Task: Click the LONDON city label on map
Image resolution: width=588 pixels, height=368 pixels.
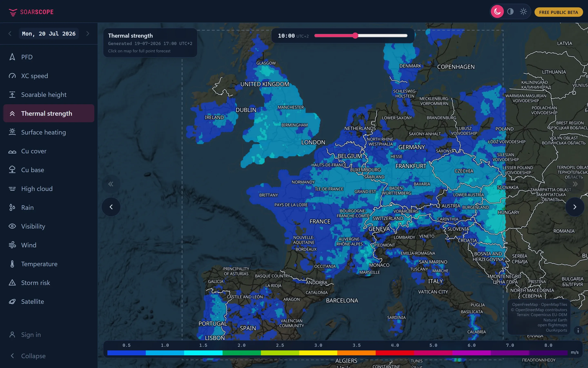Action: tap(313, 142)
